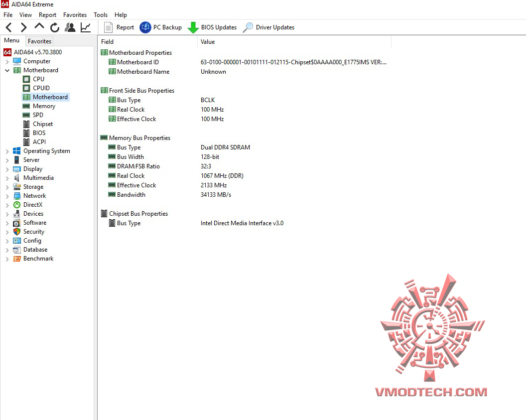Select the Chipset icon in the tree
The width and height of the screenshot is (526, 420).
(26, 124)
